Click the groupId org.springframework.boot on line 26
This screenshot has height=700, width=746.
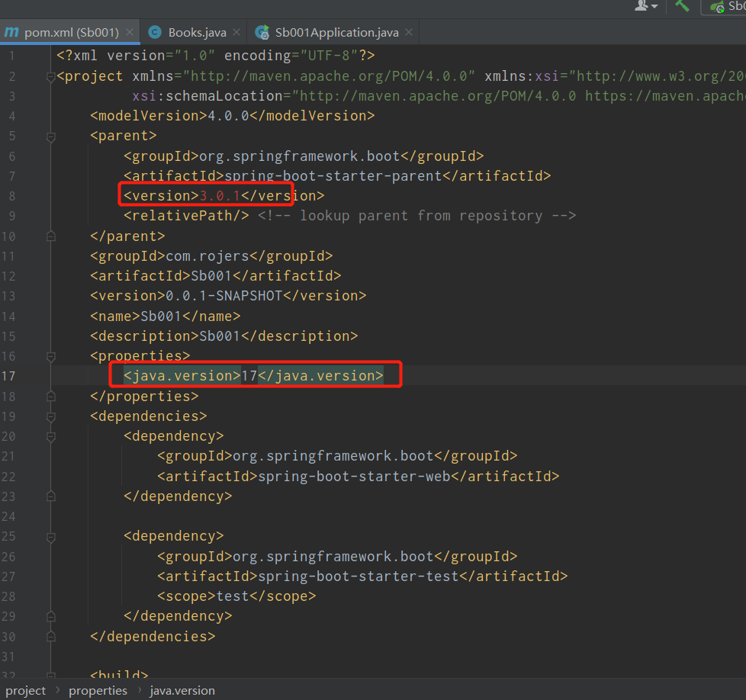[x=333, y=557]
